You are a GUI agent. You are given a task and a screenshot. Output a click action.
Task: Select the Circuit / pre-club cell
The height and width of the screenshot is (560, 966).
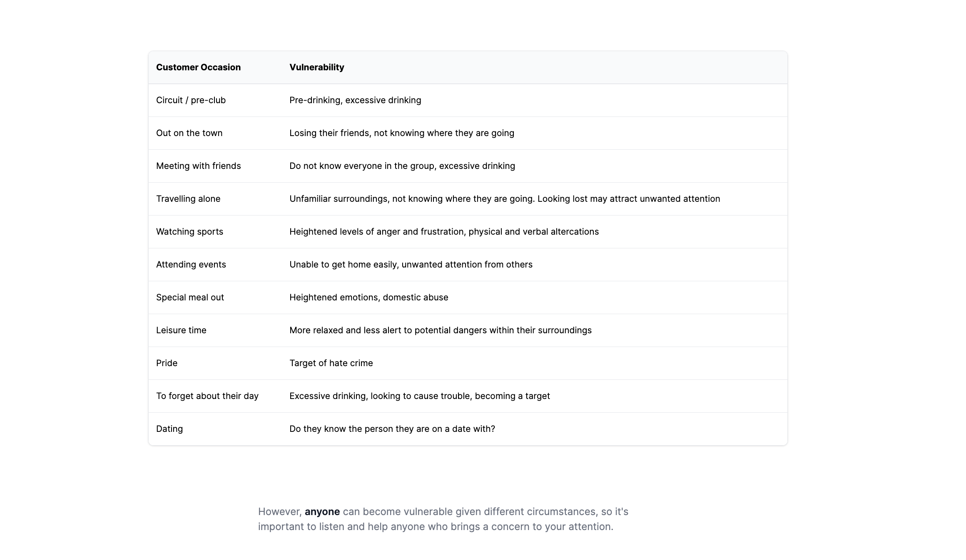191,100
